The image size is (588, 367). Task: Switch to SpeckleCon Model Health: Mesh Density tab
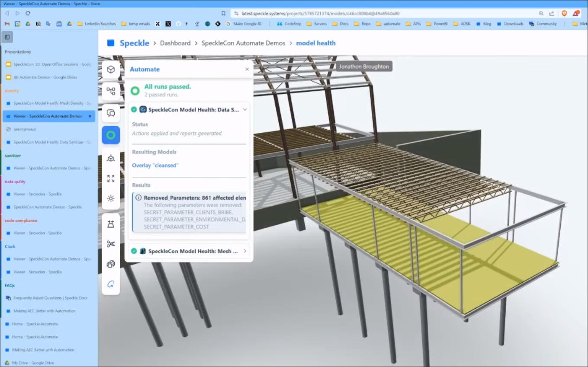49,103
